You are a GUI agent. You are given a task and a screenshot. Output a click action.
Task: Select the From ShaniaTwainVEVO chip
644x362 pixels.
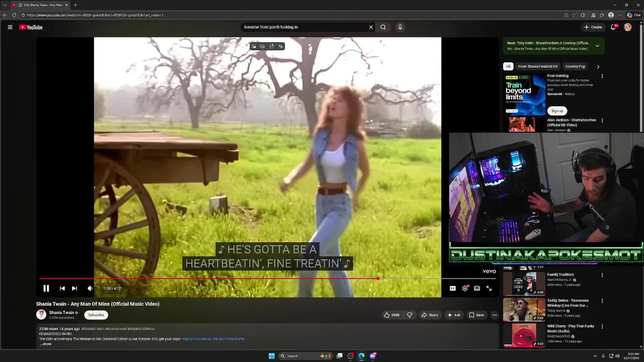538,66
